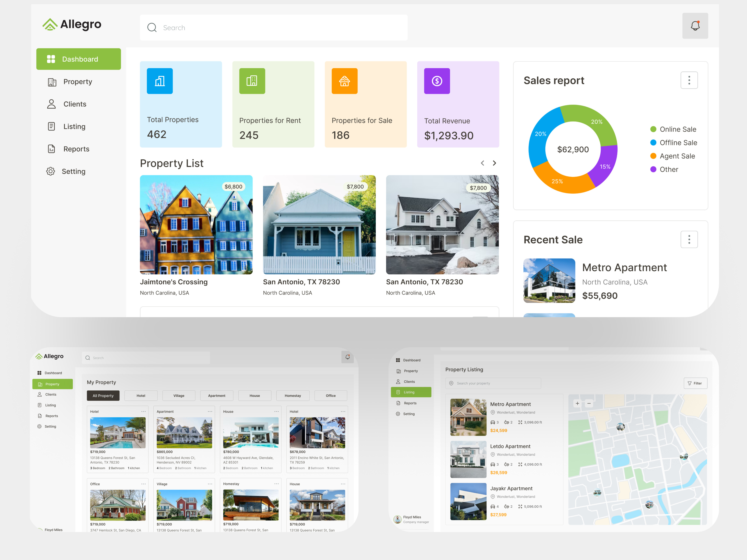Toggle the All Property filter chip

pyautogui.click(x=103, y=395)
